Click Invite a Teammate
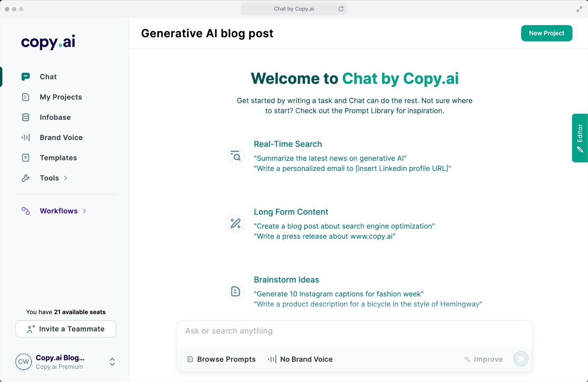Screen dimensions: 588x382 click(65, 329)
